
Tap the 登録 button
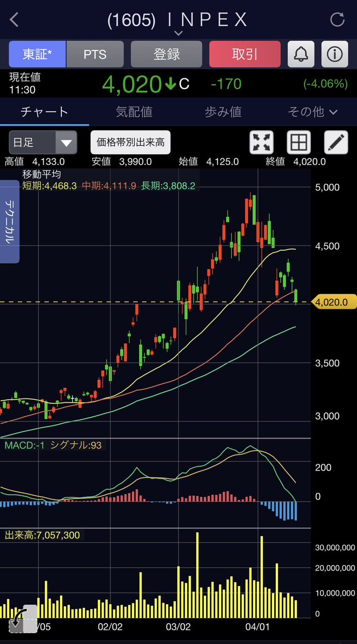(167, 54)
